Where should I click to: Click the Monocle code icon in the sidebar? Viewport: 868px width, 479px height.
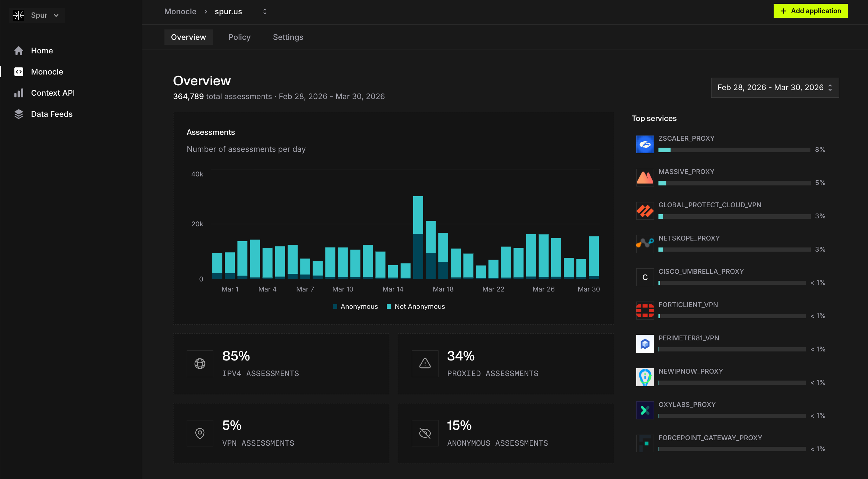(19, 72)
